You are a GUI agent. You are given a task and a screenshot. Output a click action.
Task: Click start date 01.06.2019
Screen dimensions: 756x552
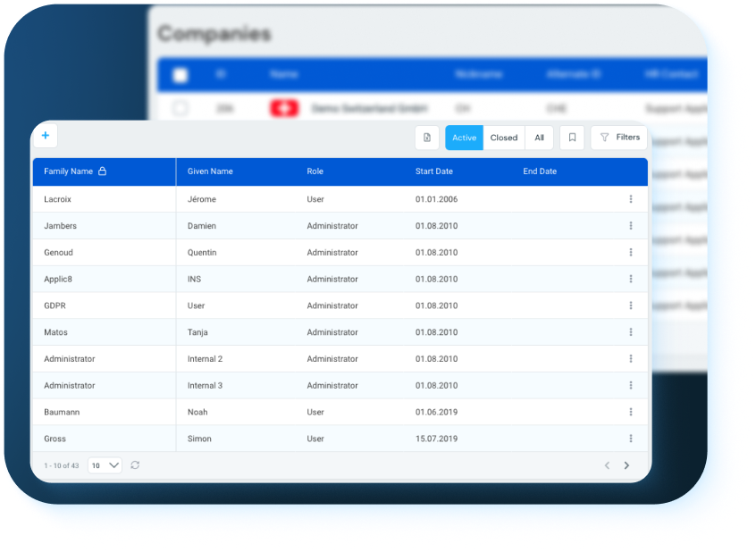tap(436, 412)
